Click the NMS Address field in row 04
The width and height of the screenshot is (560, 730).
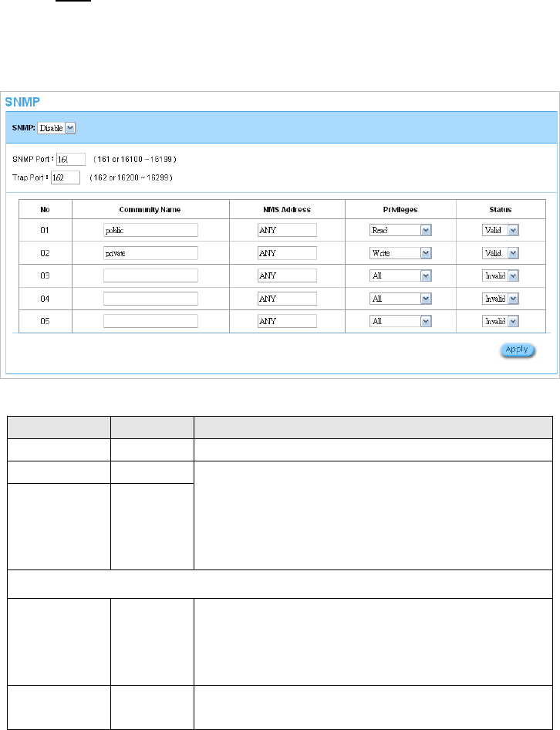coord(287,299)
